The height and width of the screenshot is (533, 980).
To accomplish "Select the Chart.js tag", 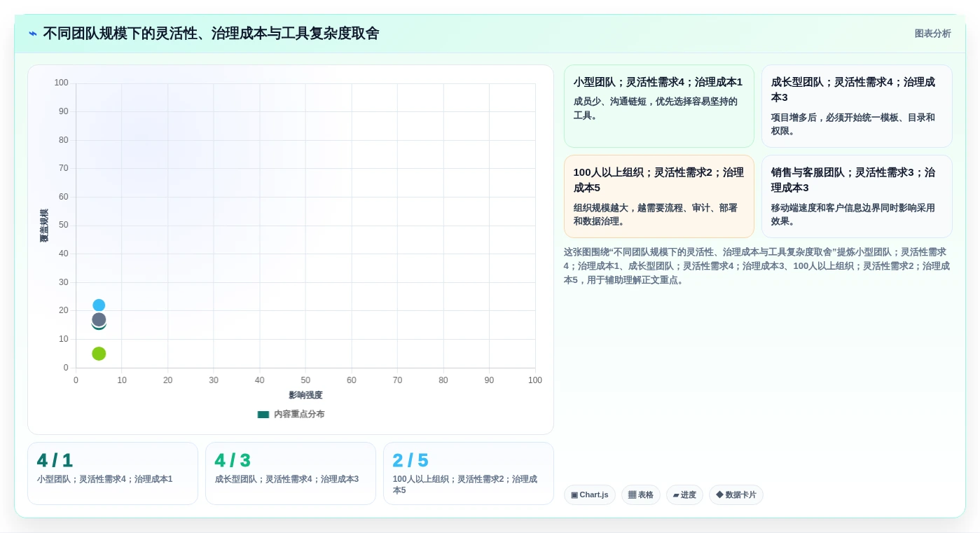I will [590, 495].
